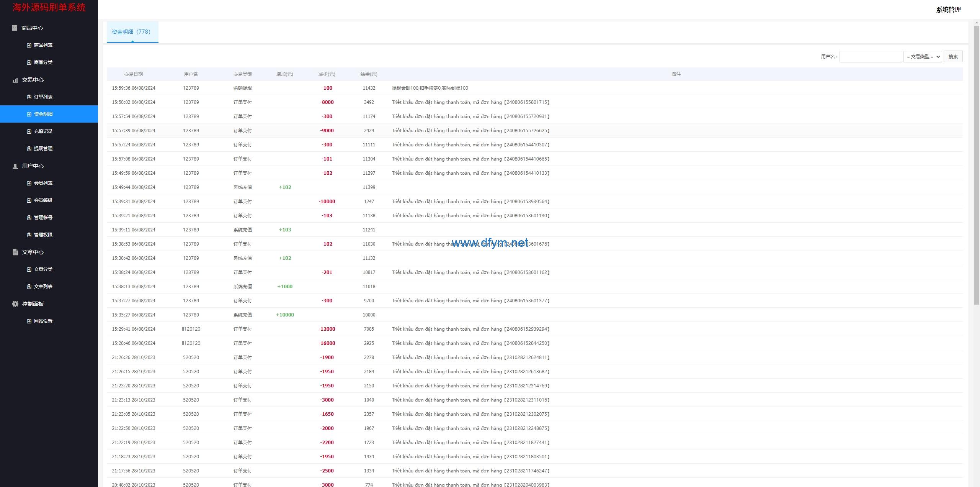Click the -9000 amount cell
Image resolution: width=980 pixels, height=487 pixels.
[327, 131]
